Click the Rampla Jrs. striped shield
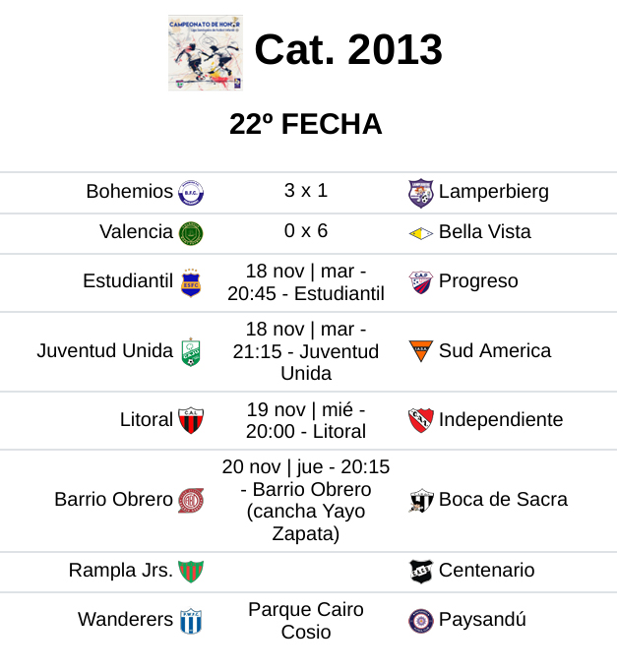Screen dimensions: 617x672 coord(190,572)
